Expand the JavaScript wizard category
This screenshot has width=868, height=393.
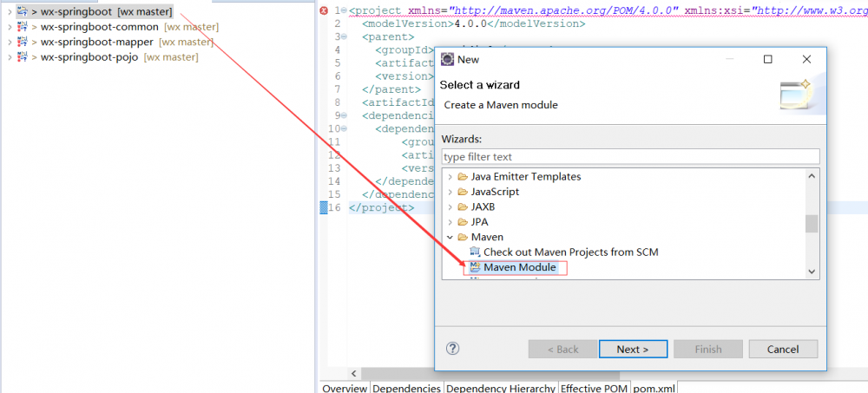pos(450,192)
